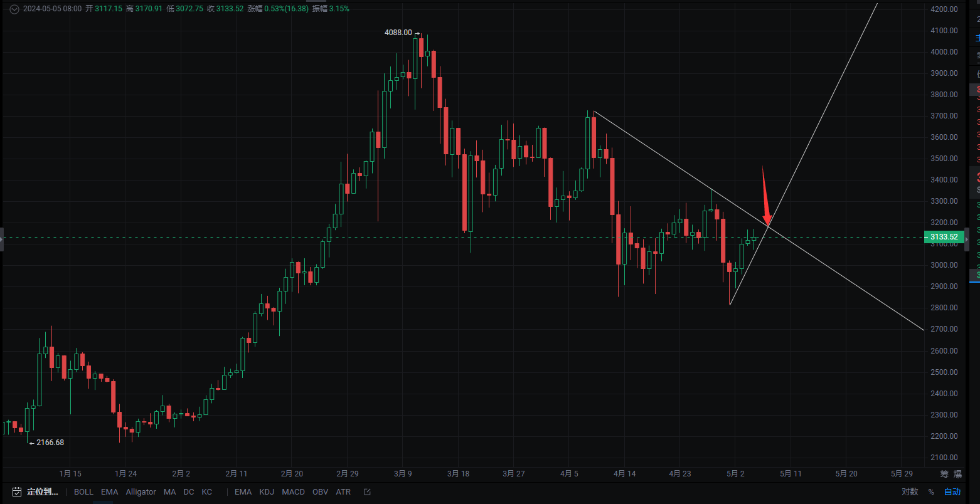Screen dimensions: 980x504
Task: Toggle the Alligator indicator
Action: tap(141, 492)
